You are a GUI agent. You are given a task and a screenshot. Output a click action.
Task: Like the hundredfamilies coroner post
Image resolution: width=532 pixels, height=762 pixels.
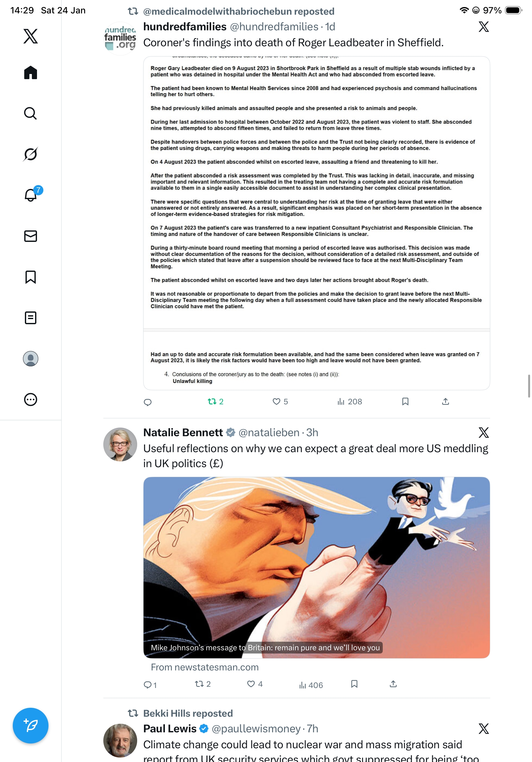coord(280,401)
